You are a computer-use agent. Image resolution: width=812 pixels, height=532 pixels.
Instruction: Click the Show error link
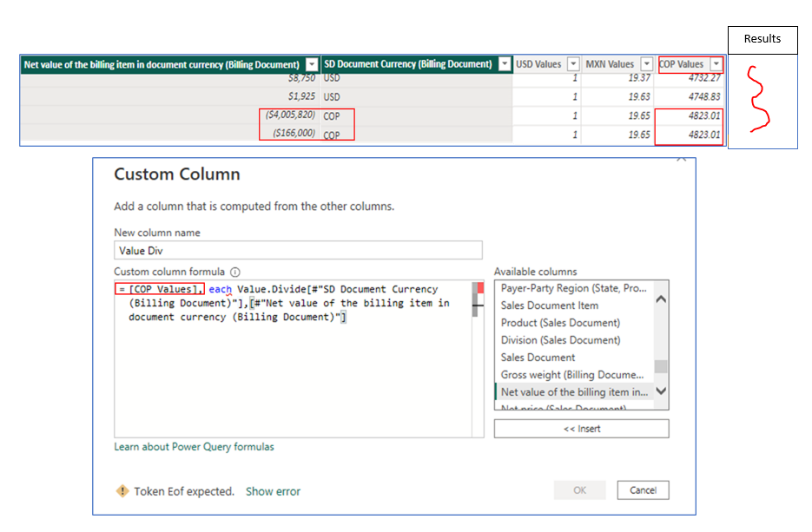(273, 491)
